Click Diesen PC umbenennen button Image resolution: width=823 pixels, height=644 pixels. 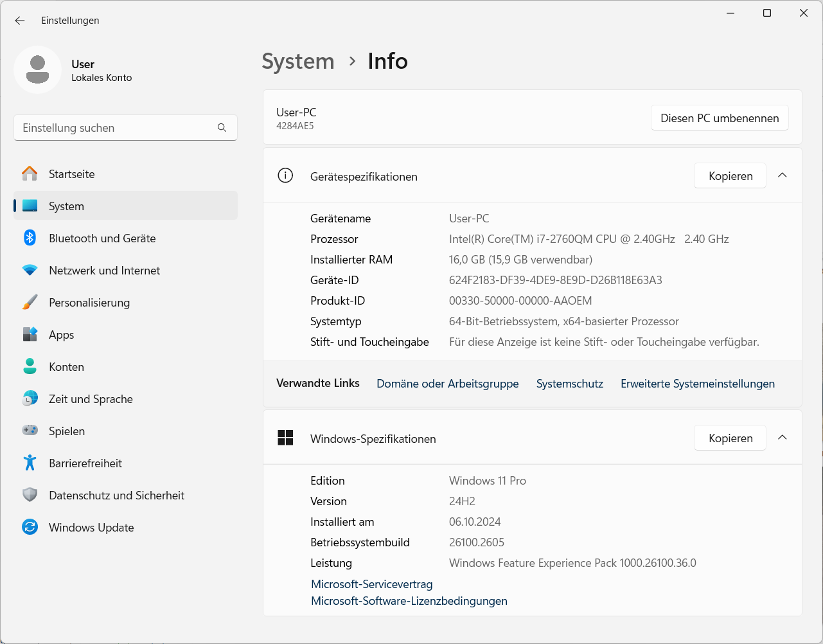click(x=720, y=118)
